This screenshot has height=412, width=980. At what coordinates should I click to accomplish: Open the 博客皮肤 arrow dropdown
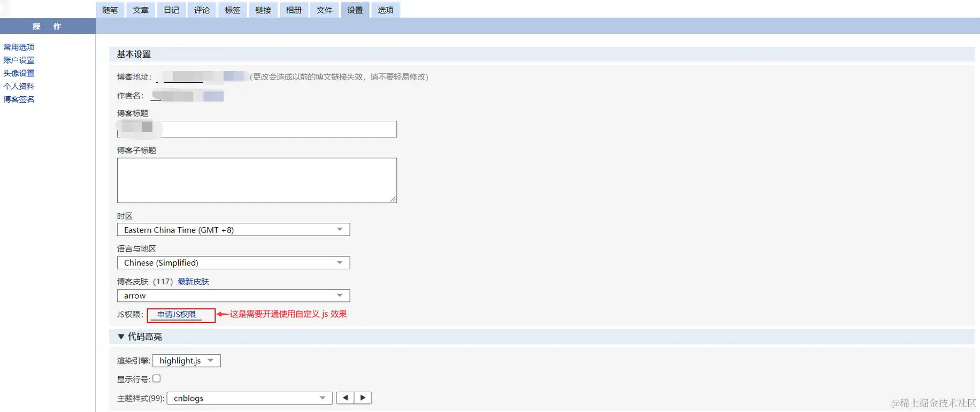click(x=233, y=296)
